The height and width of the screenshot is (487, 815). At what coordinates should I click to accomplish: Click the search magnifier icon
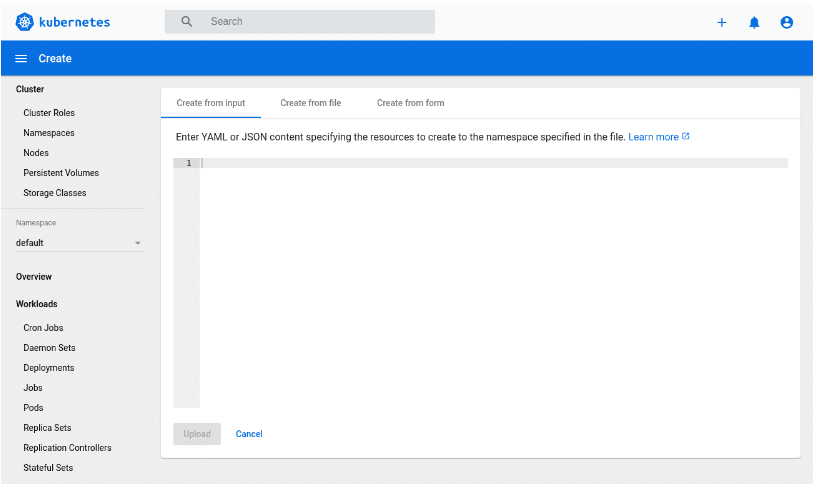[187, 21]
